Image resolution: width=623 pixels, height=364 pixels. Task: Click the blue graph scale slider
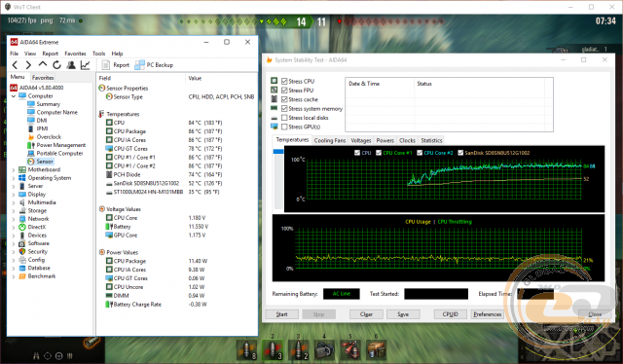click(278, 152)
